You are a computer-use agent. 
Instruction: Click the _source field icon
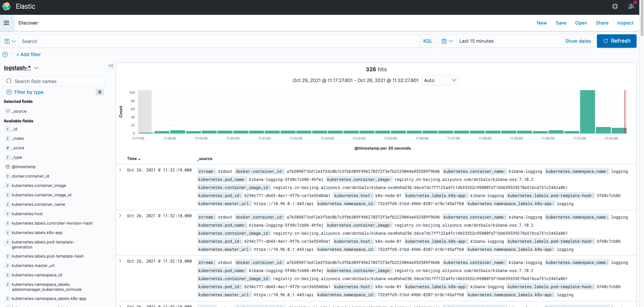click(x=8, y=111)
